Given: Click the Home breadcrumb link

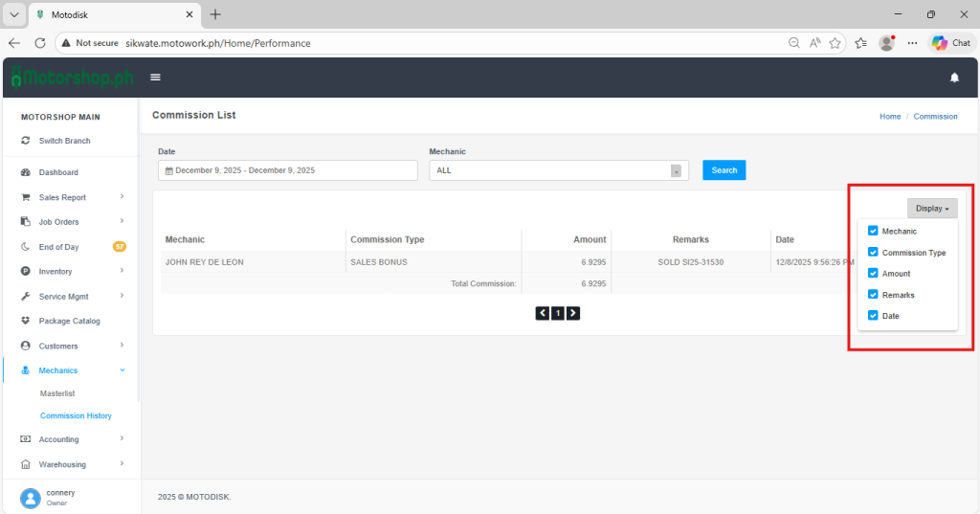Looking at the screenshot, I should 890,116.
